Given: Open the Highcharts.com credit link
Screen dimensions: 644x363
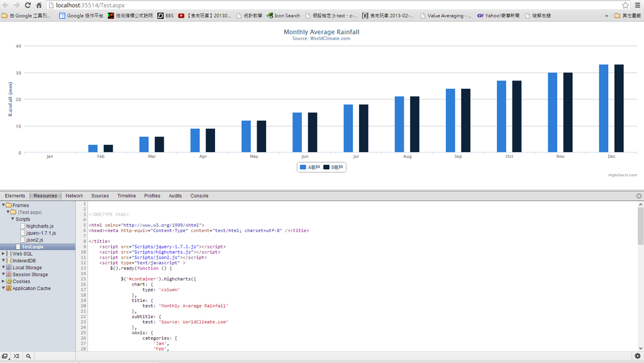Looking at the screenshot, I should 622,175.
